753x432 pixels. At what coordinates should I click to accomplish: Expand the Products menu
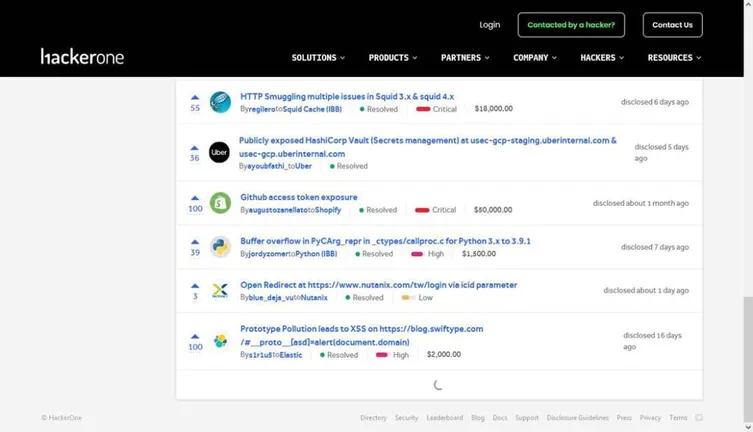(393, 58)
